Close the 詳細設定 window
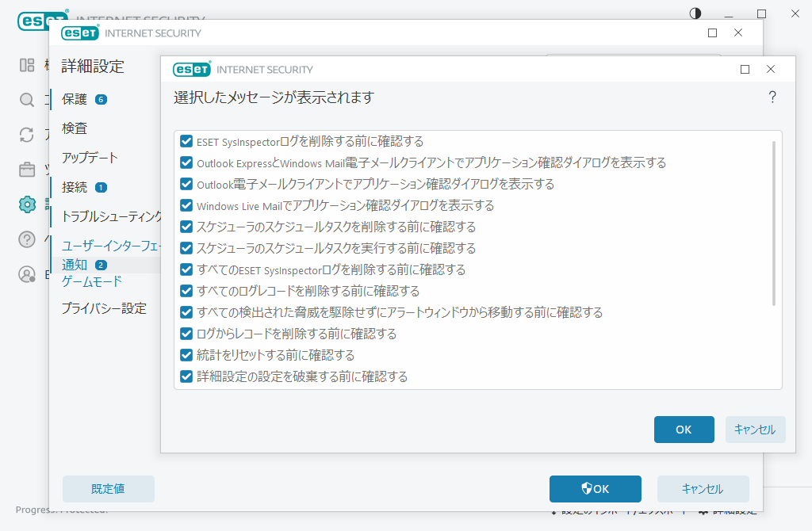This screenshot has width=812, height=531. pos(738,33)
